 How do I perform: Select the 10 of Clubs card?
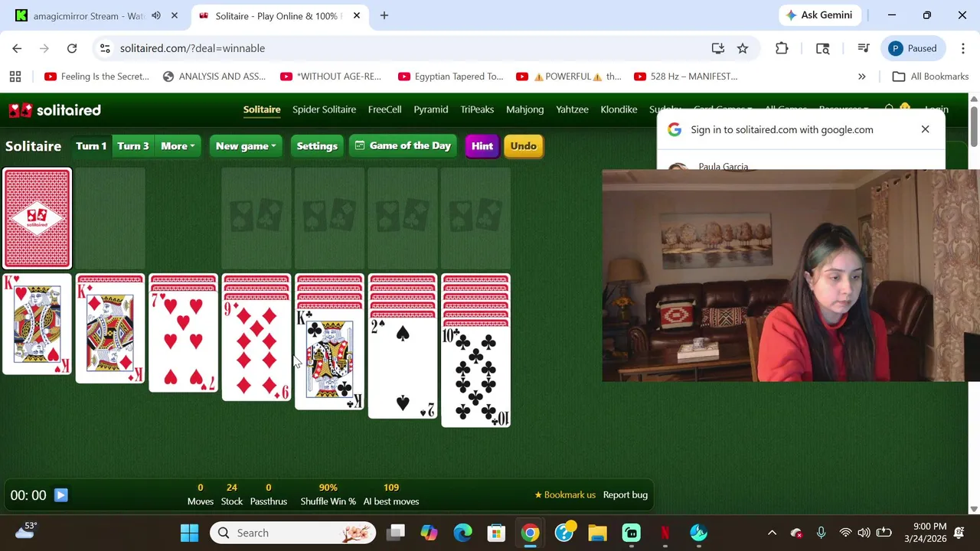[476, 377]
